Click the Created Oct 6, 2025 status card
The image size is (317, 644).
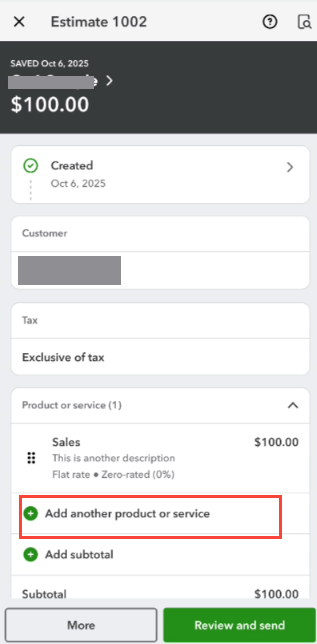coord(161,175)
